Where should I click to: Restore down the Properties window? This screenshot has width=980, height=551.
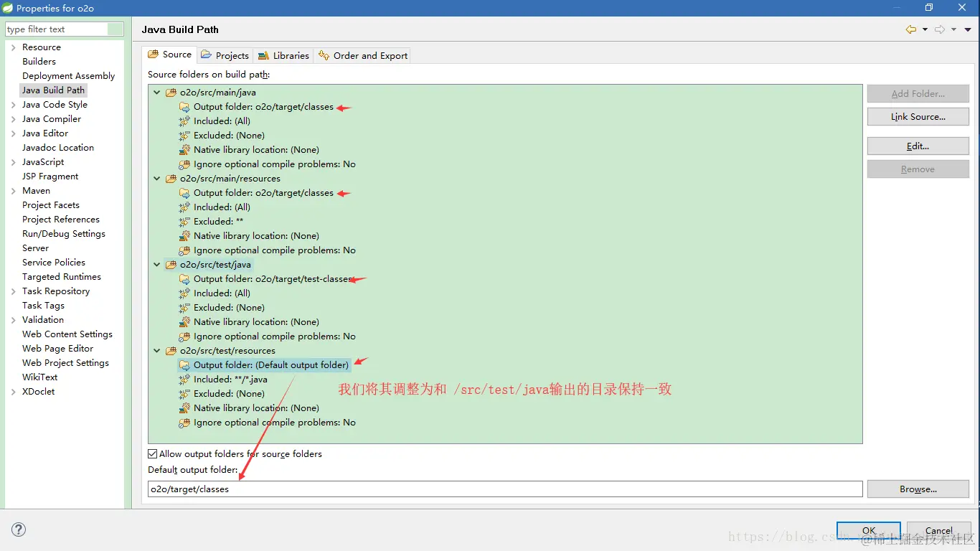[929, 8]
